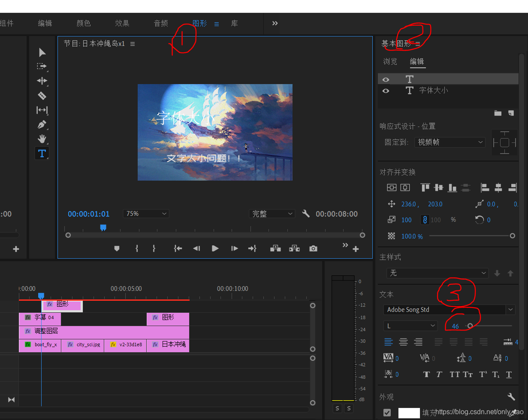
Task: Open the 浏览 tab in Essential Graphics
Action: point(390,61)
